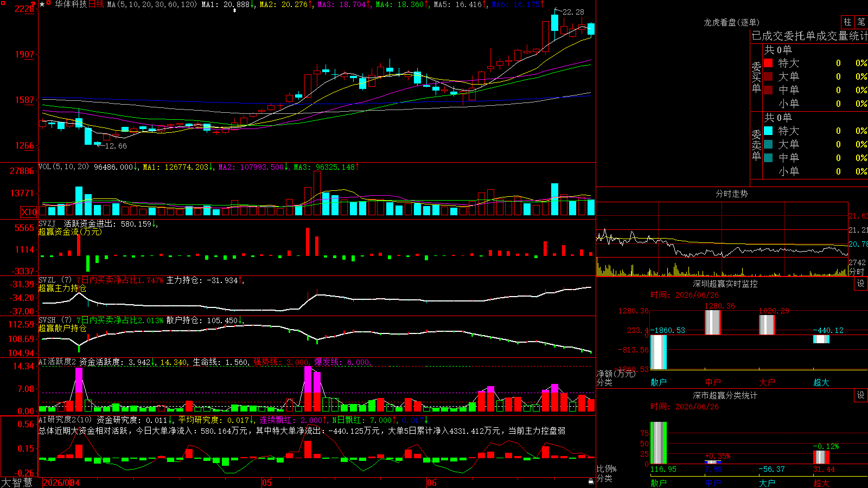The width and height of the screenshot is (868, 488).
Task: Change the 日线 period label
Action: [96, 4]
